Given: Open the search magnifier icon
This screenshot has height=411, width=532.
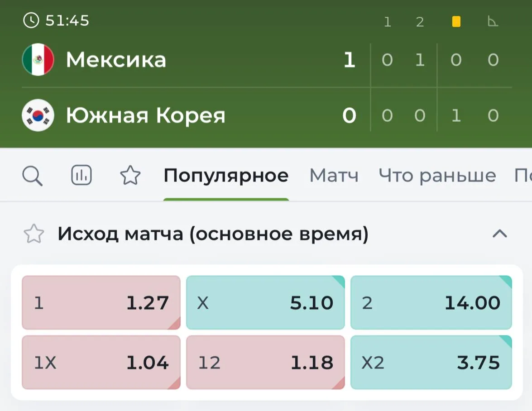Looking at the screenshot, I should (x=33, y=176).
